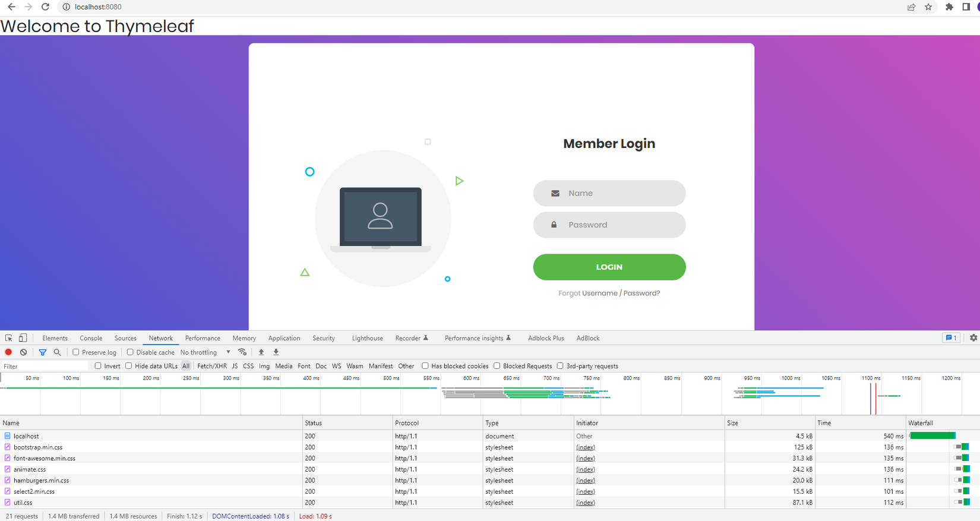This screenshot has height=521, width=980.
Task: Show only Img requests
Action: [x=264, y=366]
